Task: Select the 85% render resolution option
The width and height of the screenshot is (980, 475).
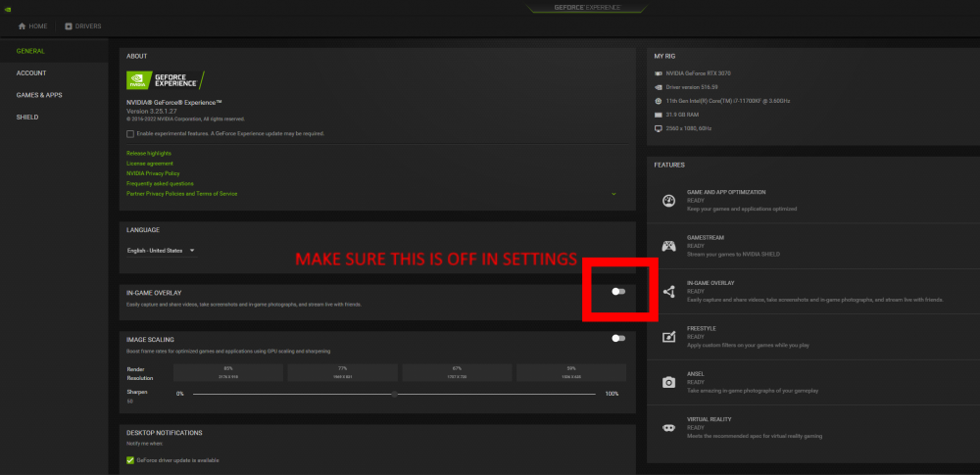Action: tap(228, 372)
